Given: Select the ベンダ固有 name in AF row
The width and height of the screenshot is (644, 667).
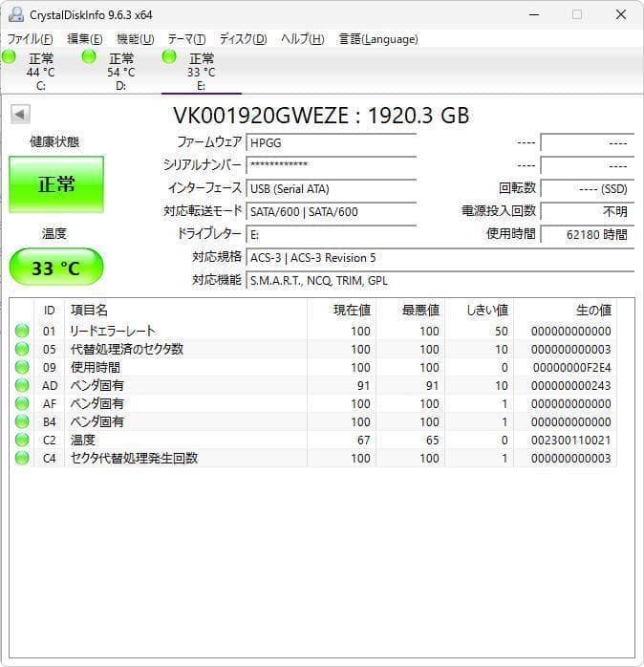Looking at the screenshot, I should [x=97, y=403].
